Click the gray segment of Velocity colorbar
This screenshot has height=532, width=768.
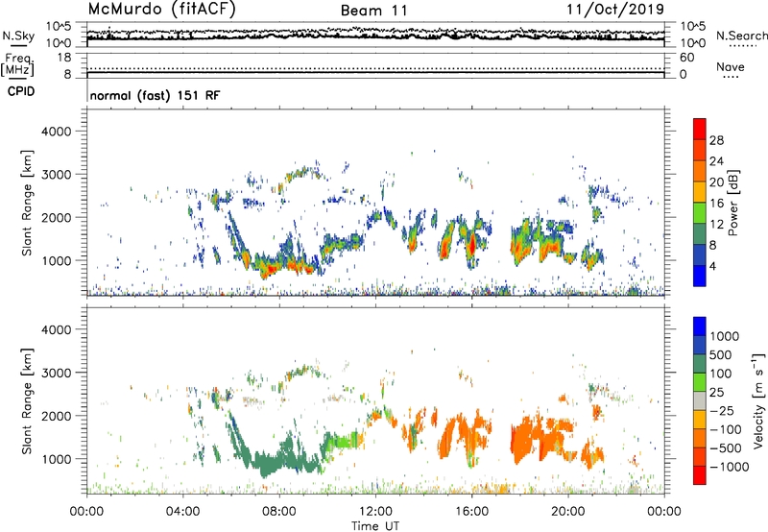pos(700,400)
